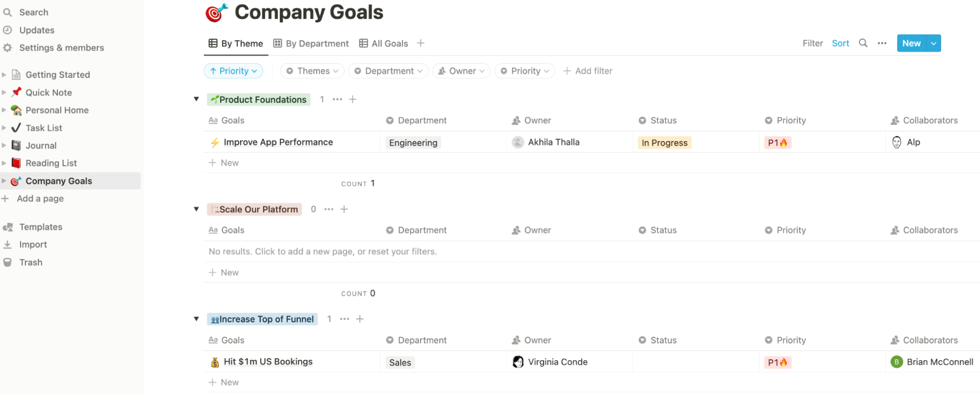Screen dimensions: 980x395
Task: Switch to the All Goals tab
Action: (x=384, y=44)
